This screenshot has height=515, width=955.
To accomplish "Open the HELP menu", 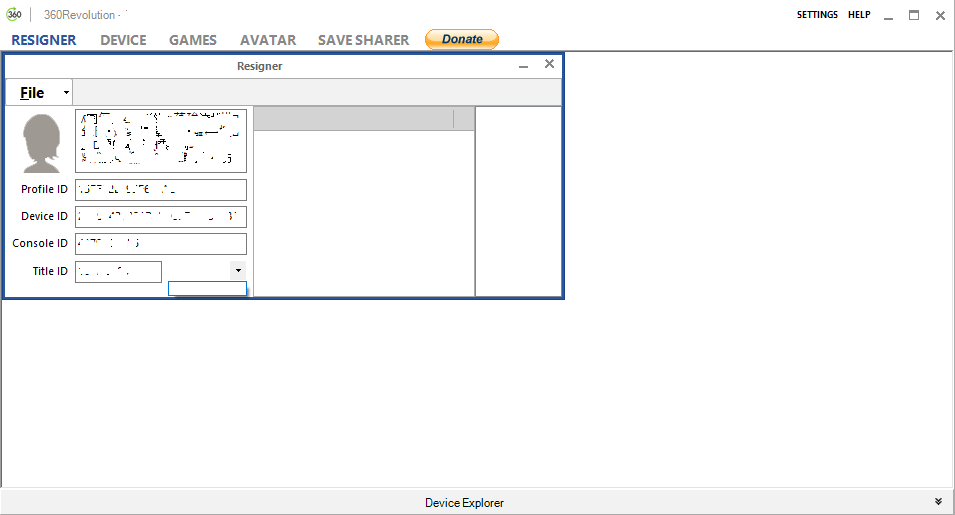I will point(859,15).
